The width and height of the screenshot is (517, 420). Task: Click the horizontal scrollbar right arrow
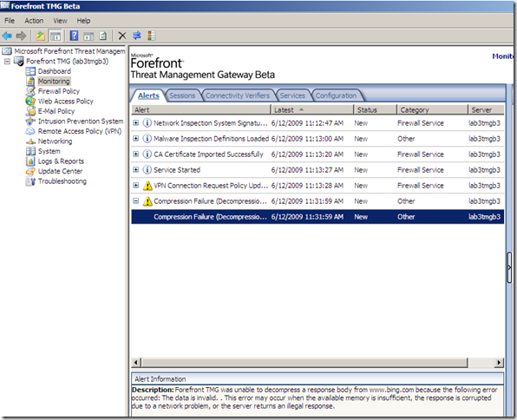(499, 362)
